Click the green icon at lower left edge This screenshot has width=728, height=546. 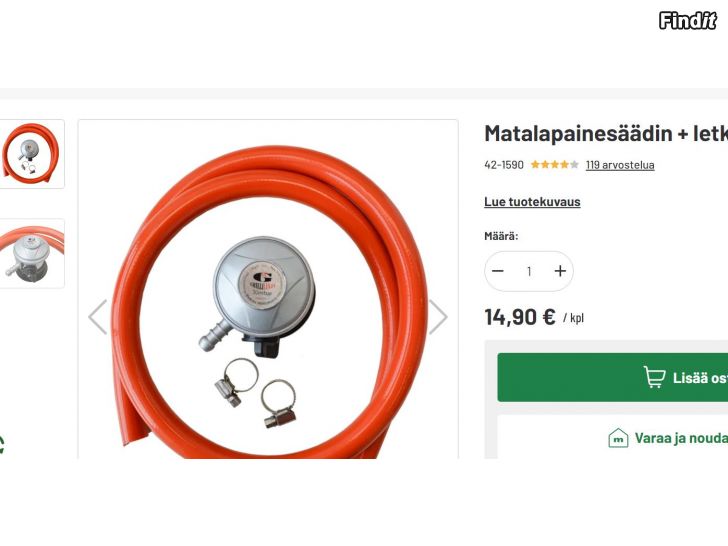pyautogui.click(x=2, y=445)
